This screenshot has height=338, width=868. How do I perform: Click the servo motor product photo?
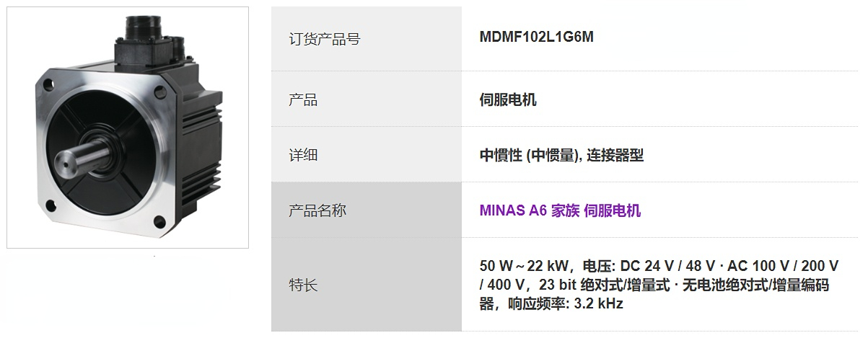(x=127, y=130)
